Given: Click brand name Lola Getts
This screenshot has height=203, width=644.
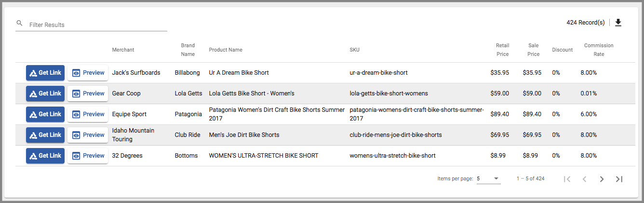Looking at the screenshot, I should (x=188, y=94).
